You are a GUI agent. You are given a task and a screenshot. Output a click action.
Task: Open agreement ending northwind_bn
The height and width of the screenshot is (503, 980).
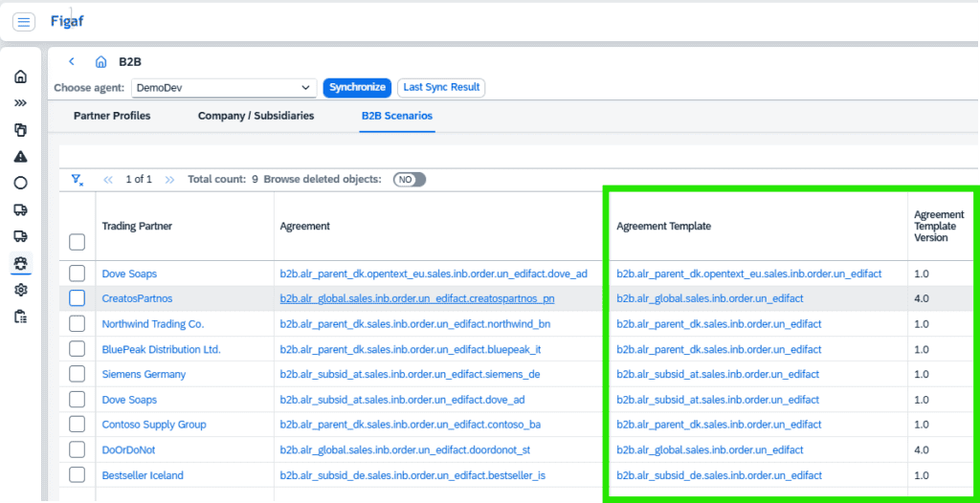coord(415,323)
